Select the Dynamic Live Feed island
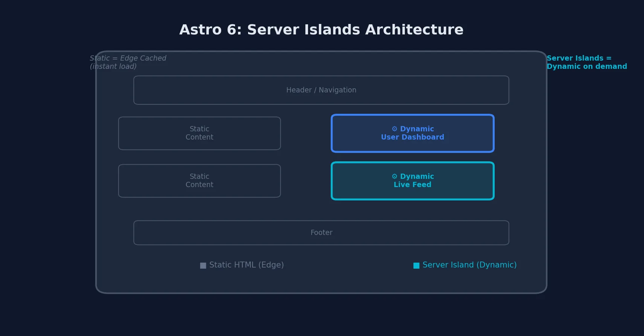 tap(413, 181)
